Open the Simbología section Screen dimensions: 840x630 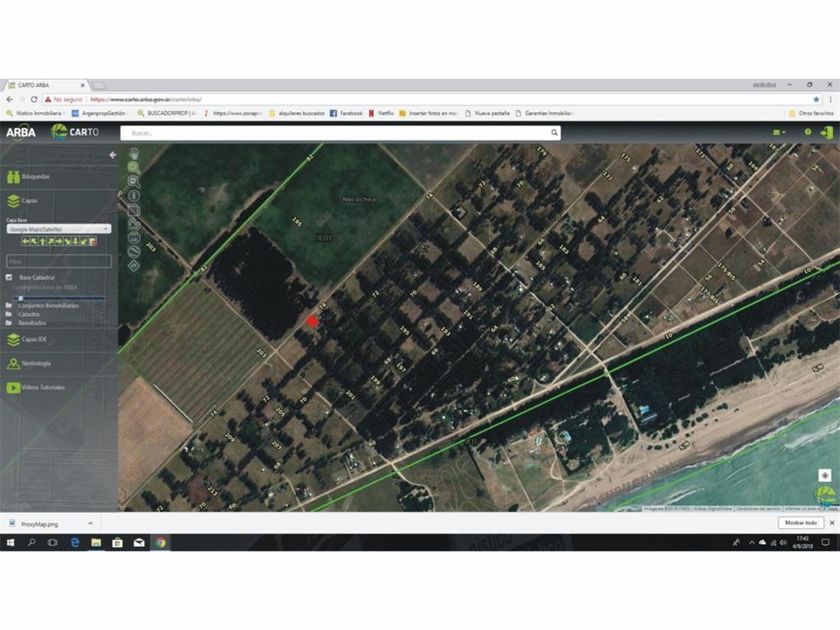29,363
